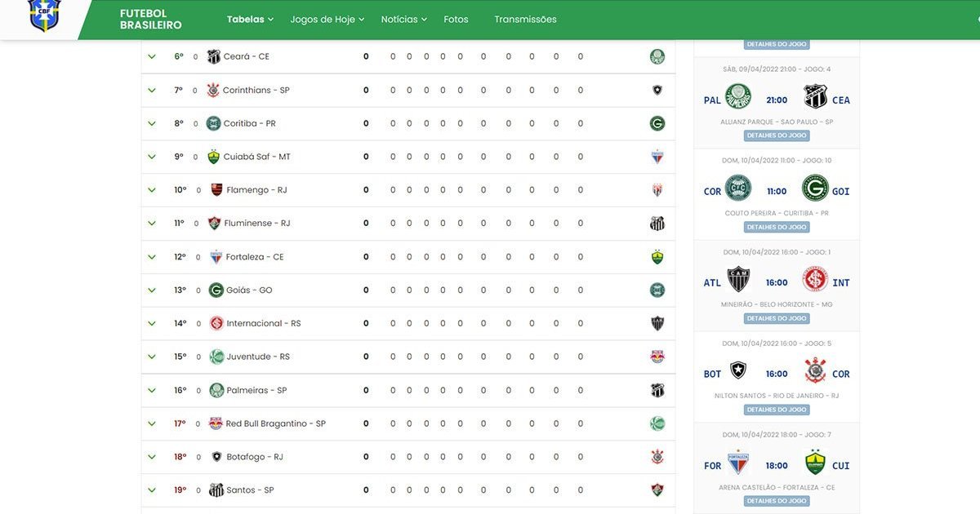Click the Santos badge in row 19
The width and height of the screenshot is (980, 514).
coord(215,490)
